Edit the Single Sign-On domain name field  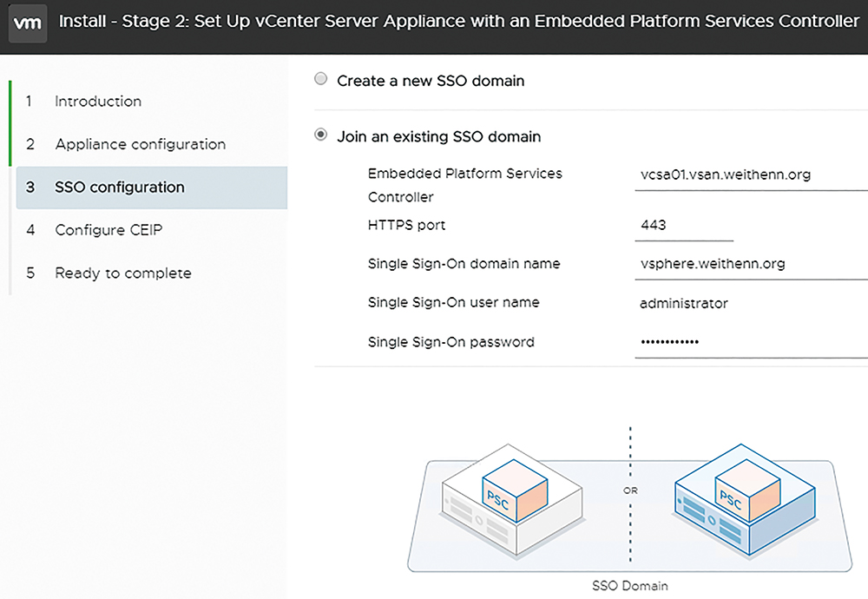pos(751,265)
